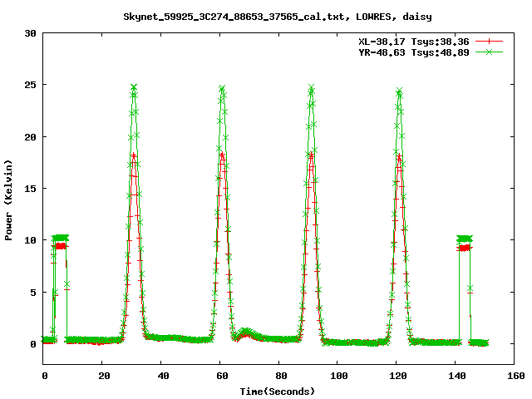The image size is (532, 399).
Task: Click the Time(Seconds) x-axis label
Action: tap(277, 391)
